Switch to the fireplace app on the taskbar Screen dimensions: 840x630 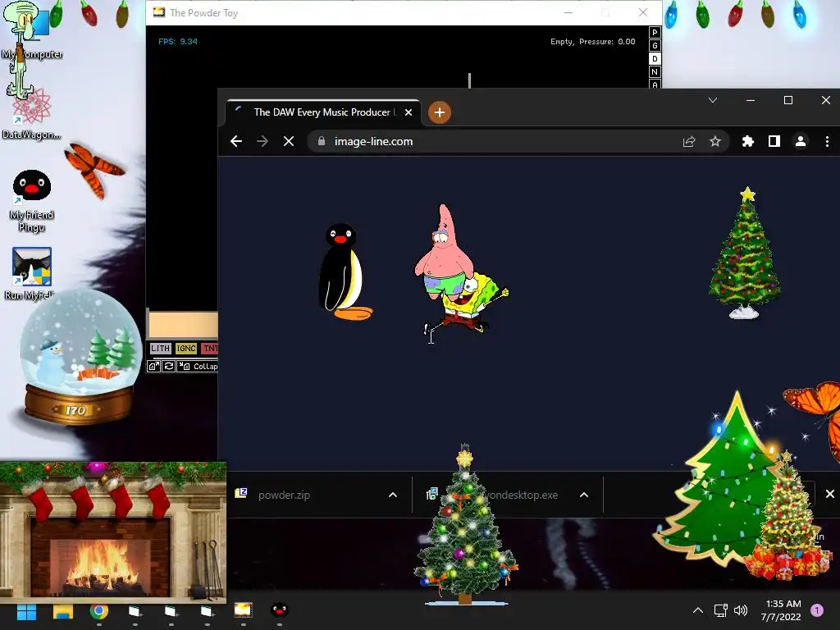pyautogui.click(x=243, y=610)
